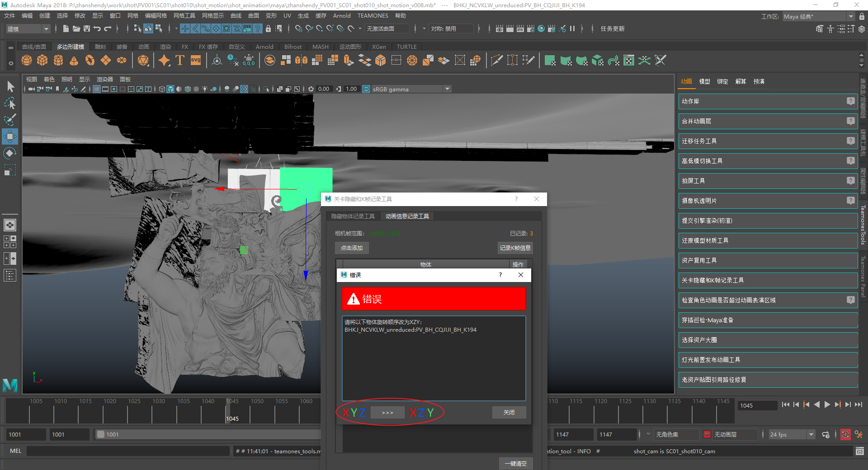Click the Undo arrow icon
The width and height of the screenshot is (868, 470).
click(x=97, y=28)
